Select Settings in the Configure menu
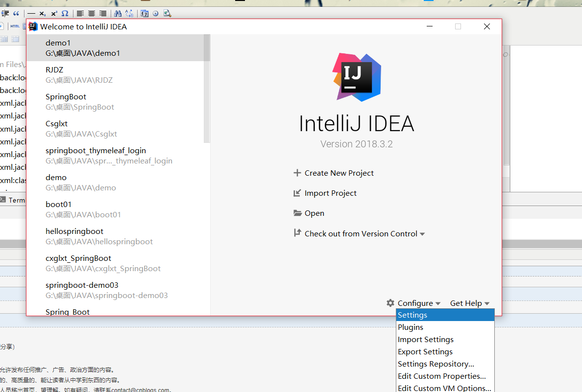This screenshot has width=582, height=392. click(x=445, y=315)
